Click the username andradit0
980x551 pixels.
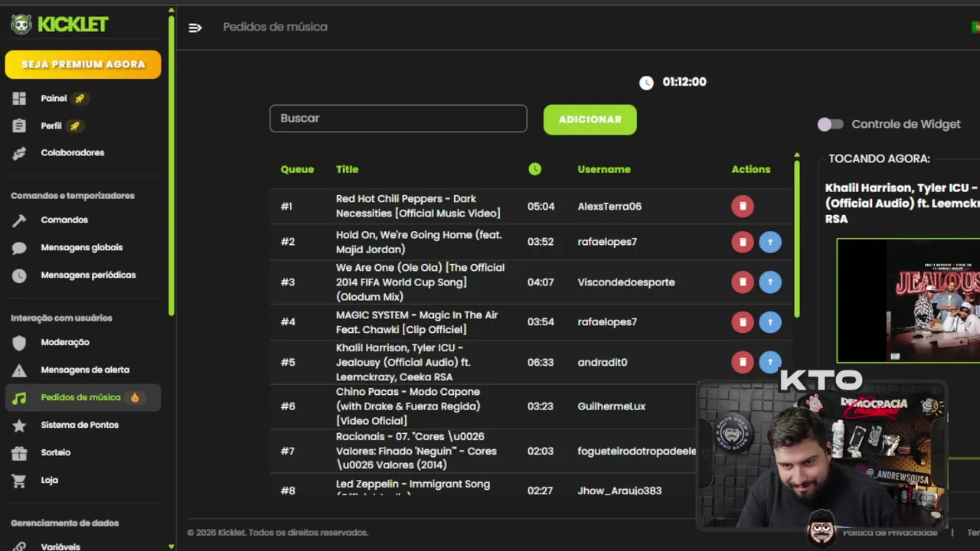point(603,362)
